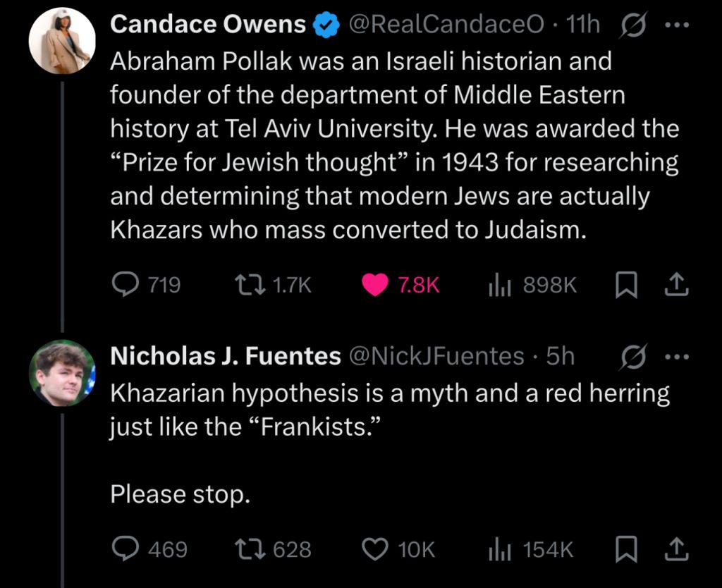View Nicholas J. Fuentes' avatar
Image resolution: width=722 pixels, height=588 pixels.
(x=62, y=373)
